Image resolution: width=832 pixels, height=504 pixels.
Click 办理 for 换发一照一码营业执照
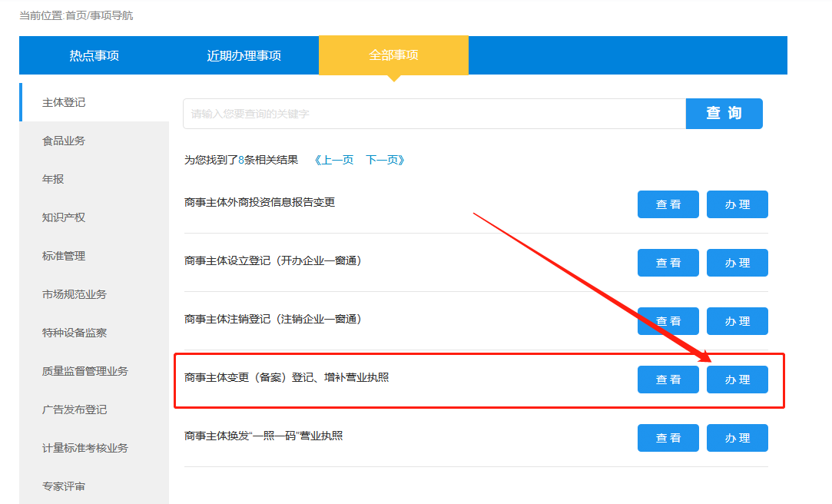(x=737, y=438)
